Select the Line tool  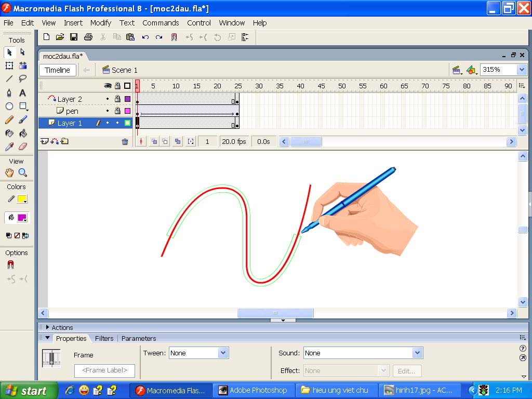pos(9,79)
